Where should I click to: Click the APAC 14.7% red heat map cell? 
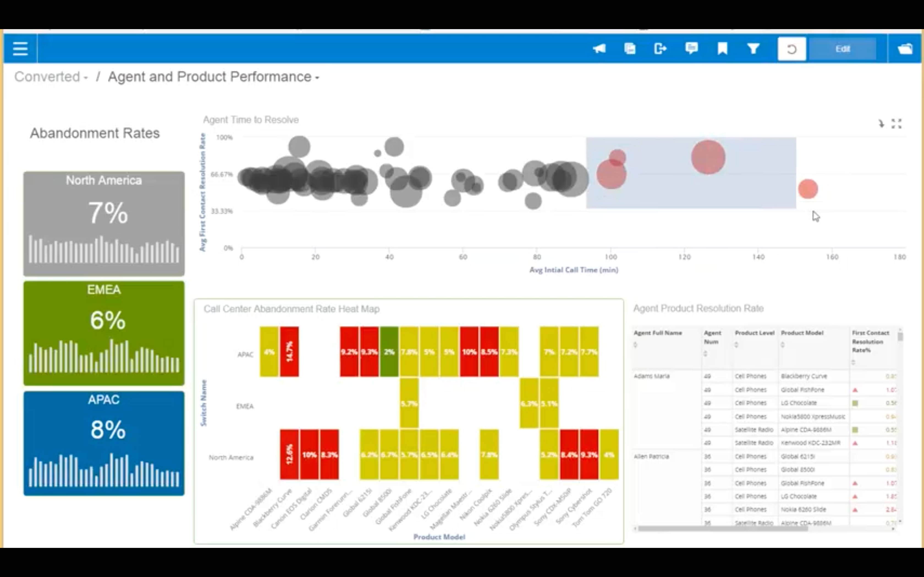pos(289,351)
